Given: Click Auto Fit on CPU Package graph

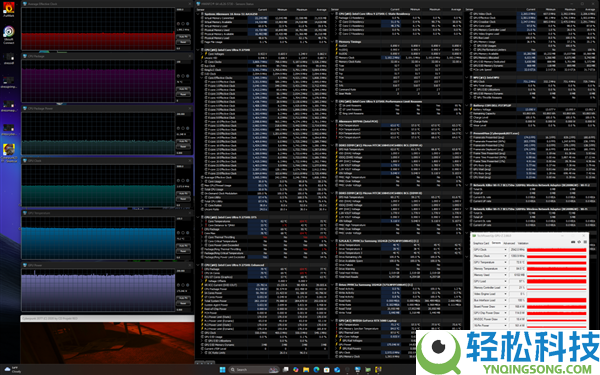Looking at the screenshot, I should pyautogui.click(x=183, y=89).
